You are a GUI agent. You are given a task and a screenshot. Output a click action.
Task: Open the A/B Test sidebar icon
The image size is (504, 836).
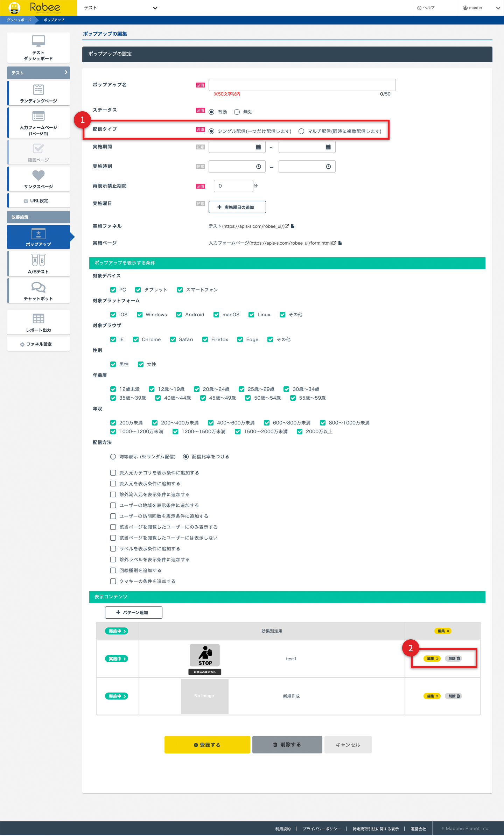tap(38, 260)
